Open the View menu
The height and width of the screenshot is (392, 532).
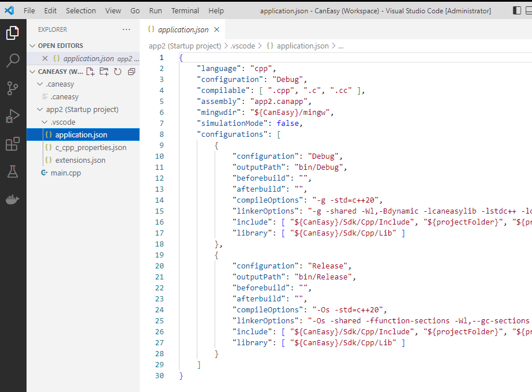[x=113, y=10]
